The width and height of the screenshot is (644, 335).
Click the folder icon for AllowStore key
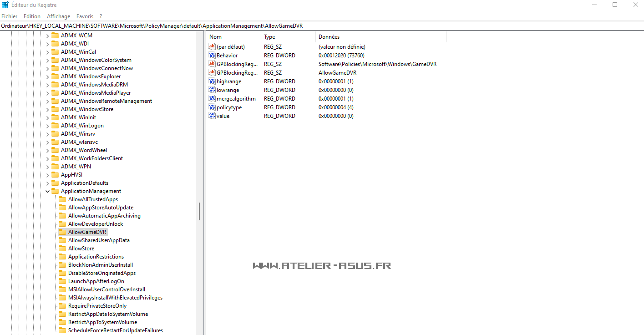point(62,249)
